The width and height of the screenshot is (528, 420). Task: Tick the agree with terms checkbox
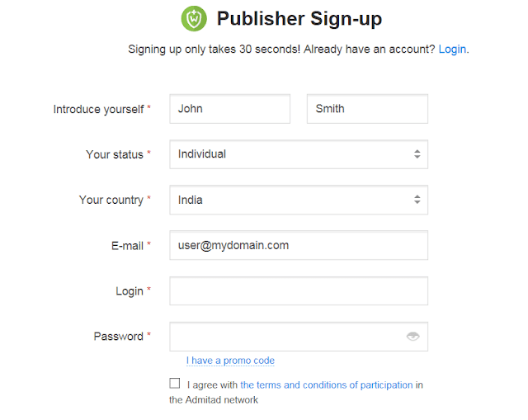[174, 384]
